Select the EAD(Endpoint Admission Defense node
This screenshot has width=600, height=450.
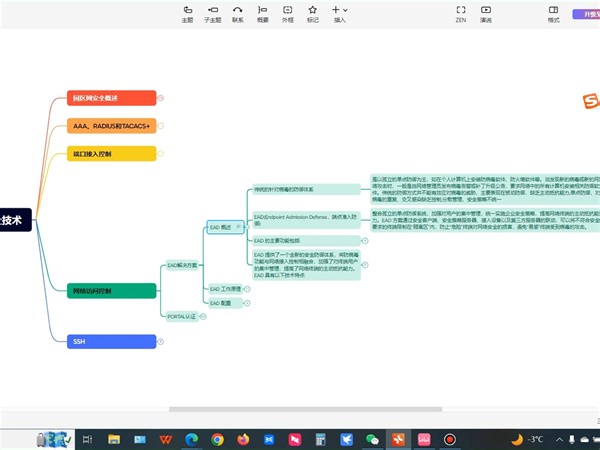tap(307, 220)
